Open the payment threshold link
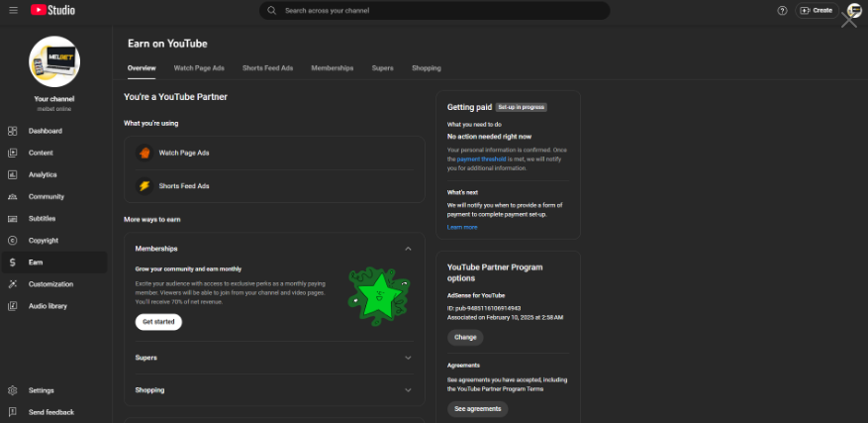 [x=482, y=159]
